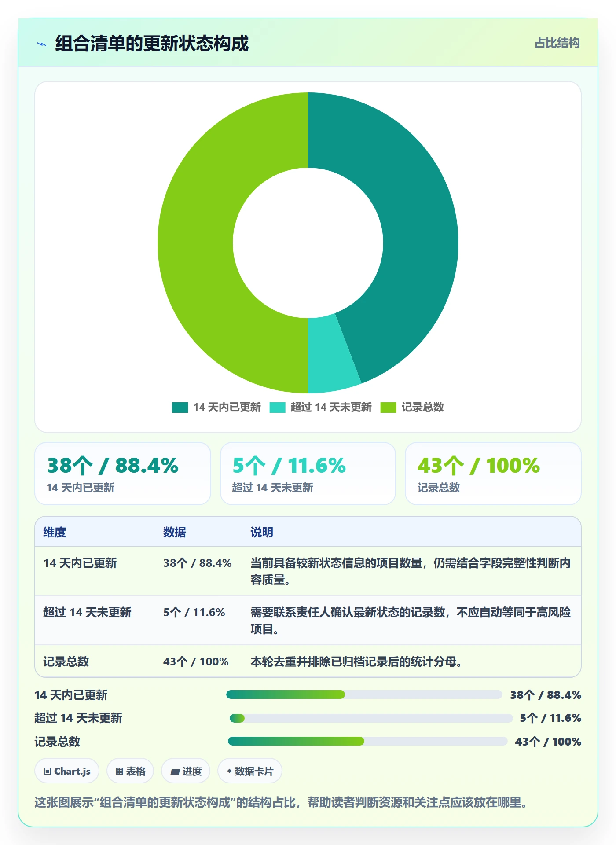Click the 占比结构 label in header
Image resolution: width=616 pixels, height=845 pixels.
tap(557, 43)
